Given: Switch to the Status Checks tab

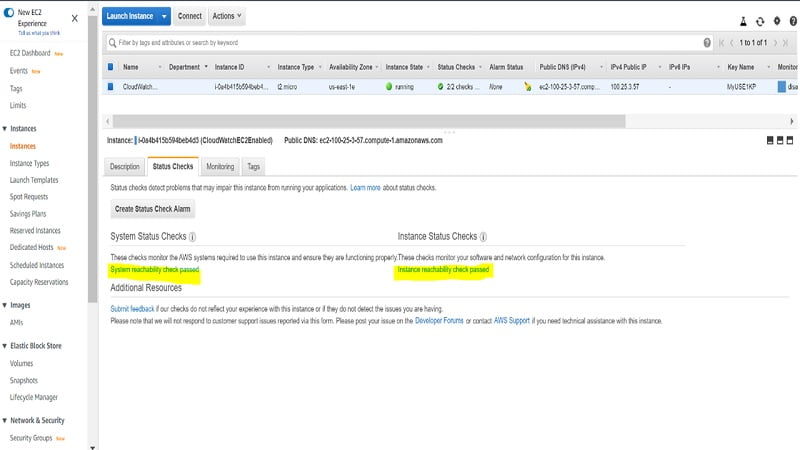Looking at the screenshot, I should tap(173, 166).
